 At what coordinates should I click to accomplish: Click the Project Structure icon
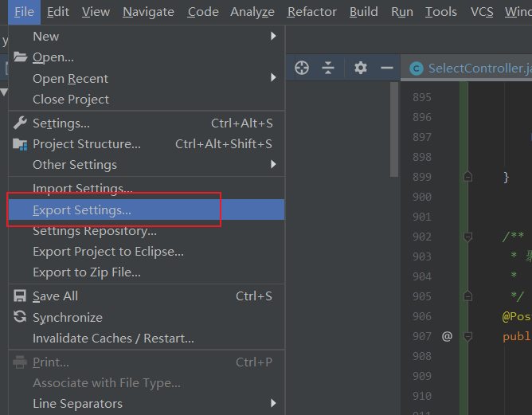coord(20,144)
